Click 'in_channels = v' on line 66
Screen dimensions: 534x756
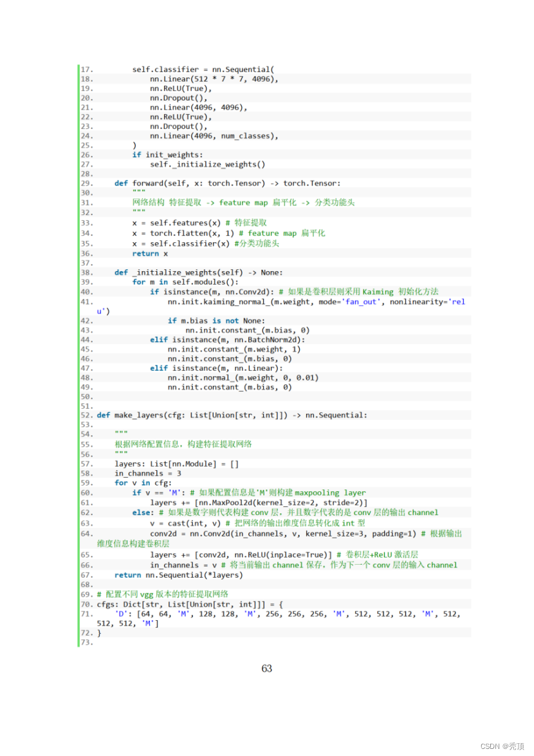(183, 565)
